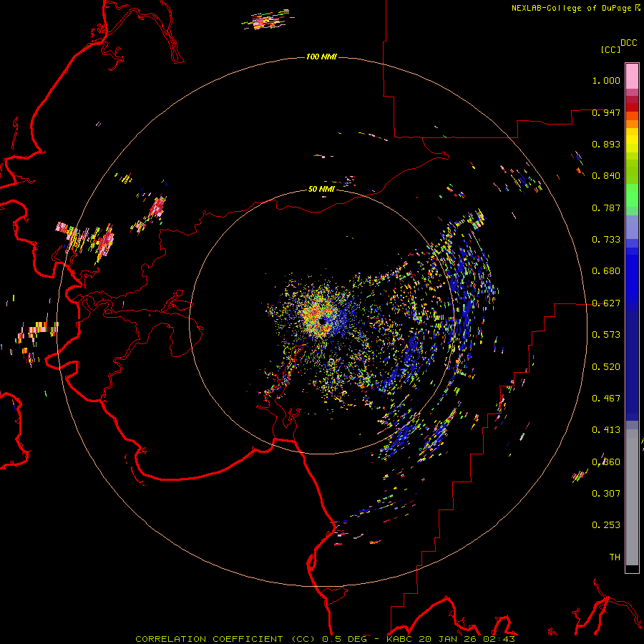Pick the gray segment of the color bar

pyautogui.click(x=632, y=497)
